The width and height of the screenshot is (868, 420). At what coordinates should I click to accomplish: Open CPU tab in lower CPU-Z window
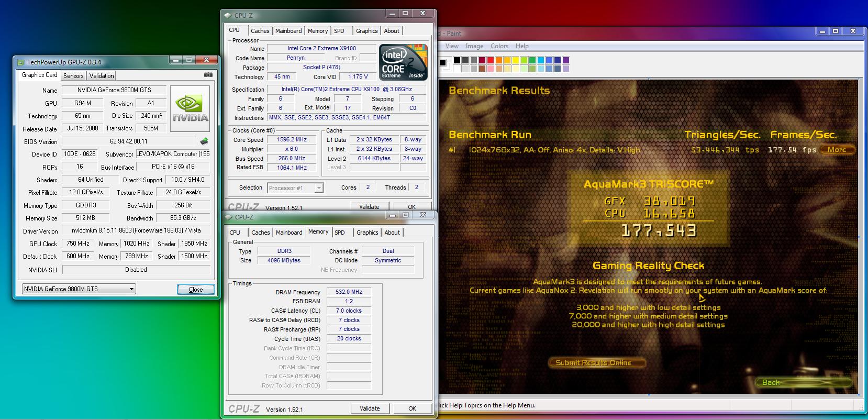235,233
